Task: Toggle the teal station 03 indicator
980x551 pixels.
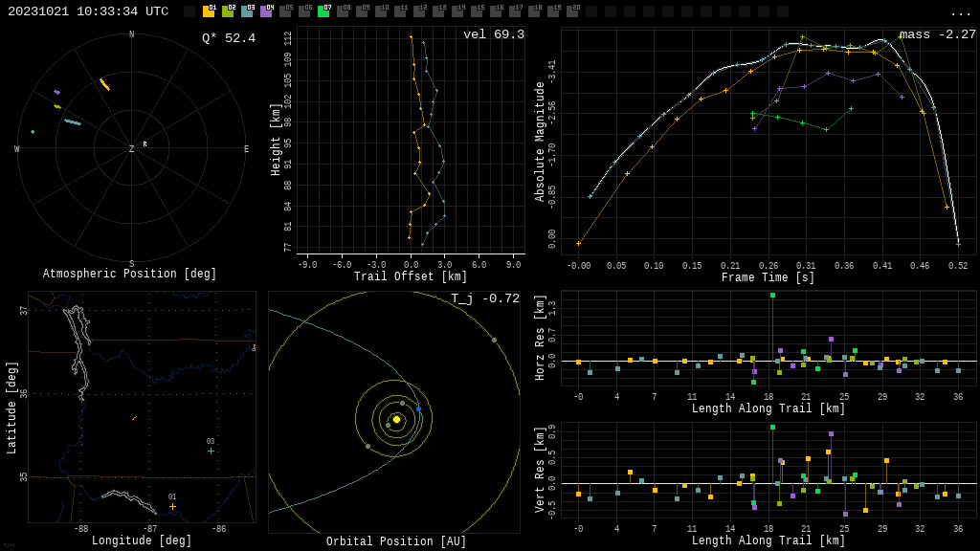Action: point(247,11)
